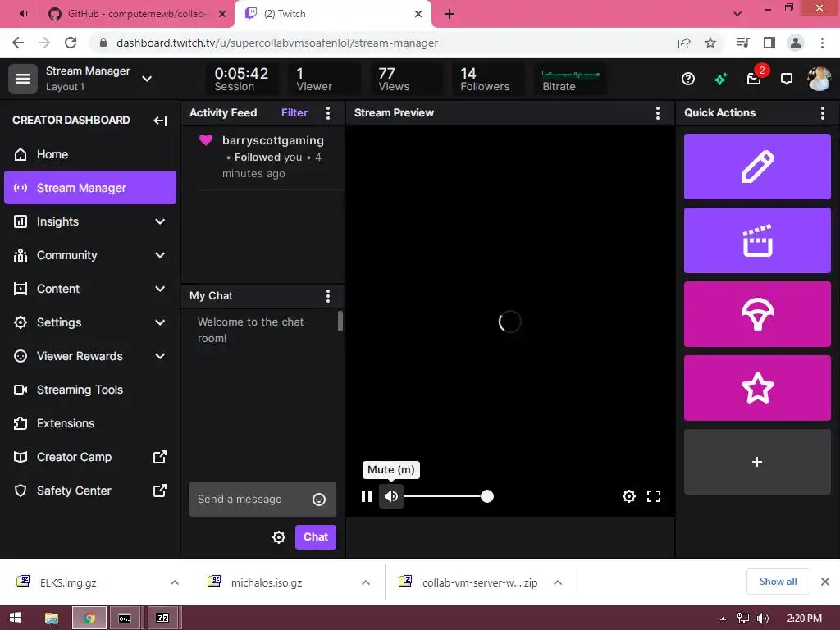Image resolution: width=840 pixels, height=630 pixels.
Task: Click the system tray volume icon
Action: pos(762,619)
